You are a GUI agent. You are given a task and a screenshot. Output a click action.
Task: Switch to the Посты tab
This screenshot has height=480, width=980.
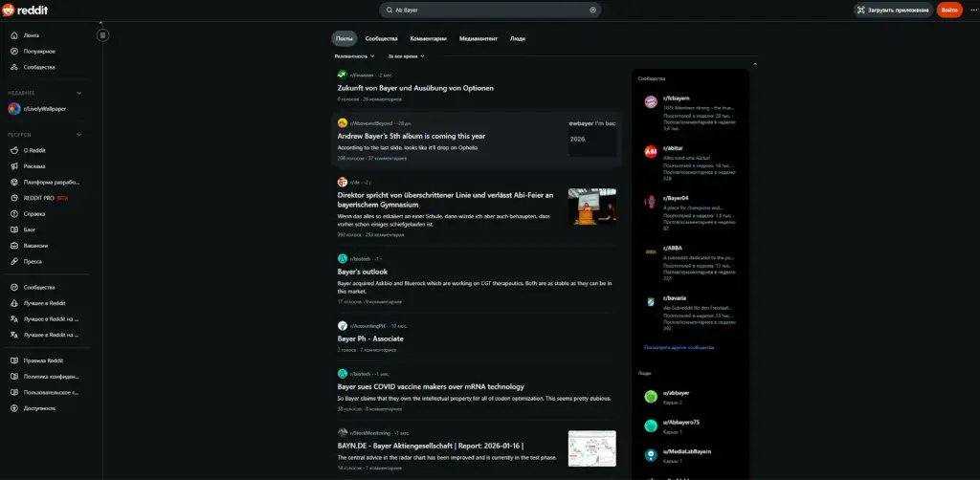345,38
